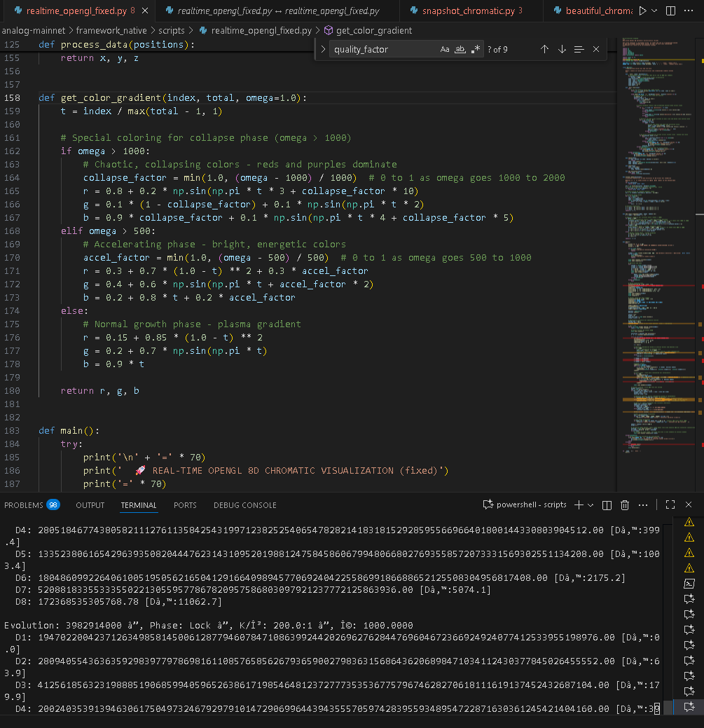
Task: Open the new terminal profile dropdown
Action: [x=591, y=504]
